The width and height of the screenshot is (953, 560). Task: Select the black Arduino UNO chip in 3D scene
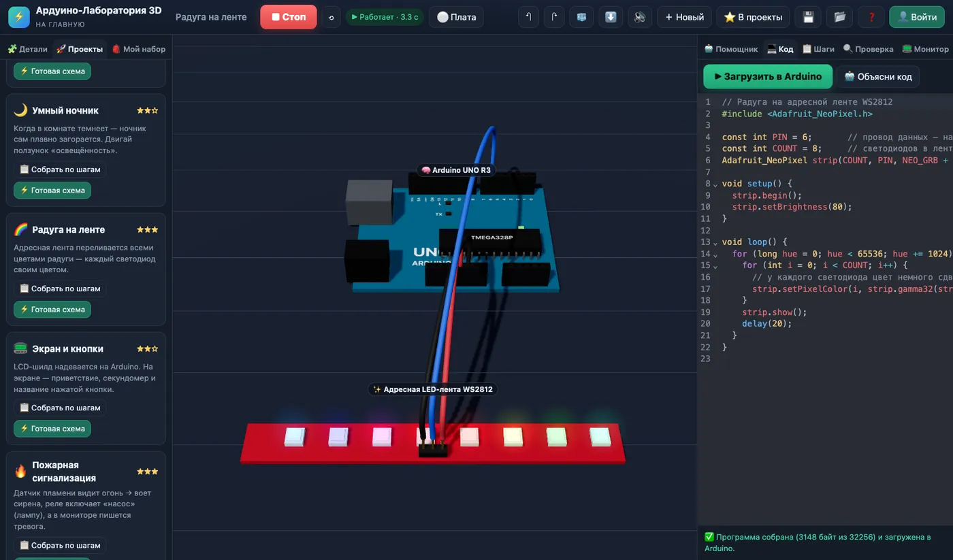tap(491, 243)
